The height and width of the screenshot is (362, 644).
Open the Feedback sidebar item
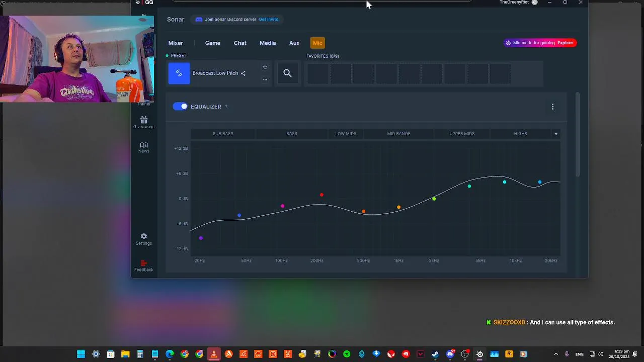coord(144,266)
